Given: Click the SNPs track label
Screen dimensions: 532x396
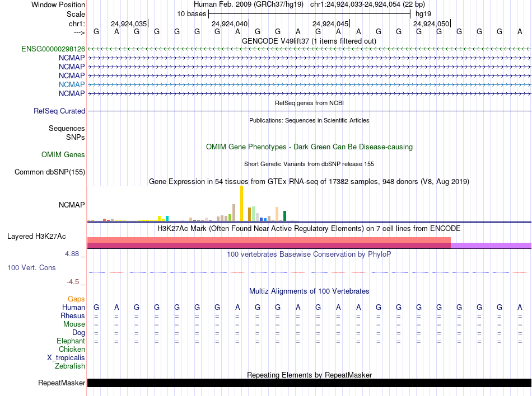Looking at the screenshot, I should pos(76,137).
